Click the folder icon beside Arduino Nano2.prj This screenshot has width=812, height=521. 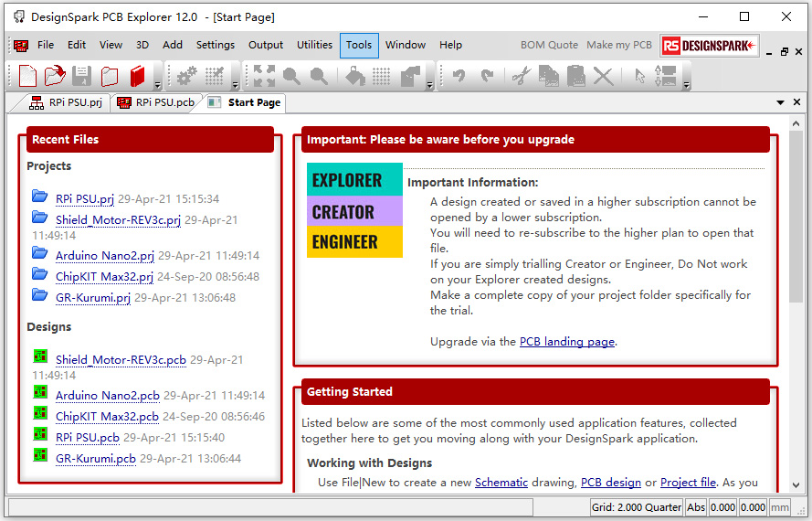[x=40, y=253]
